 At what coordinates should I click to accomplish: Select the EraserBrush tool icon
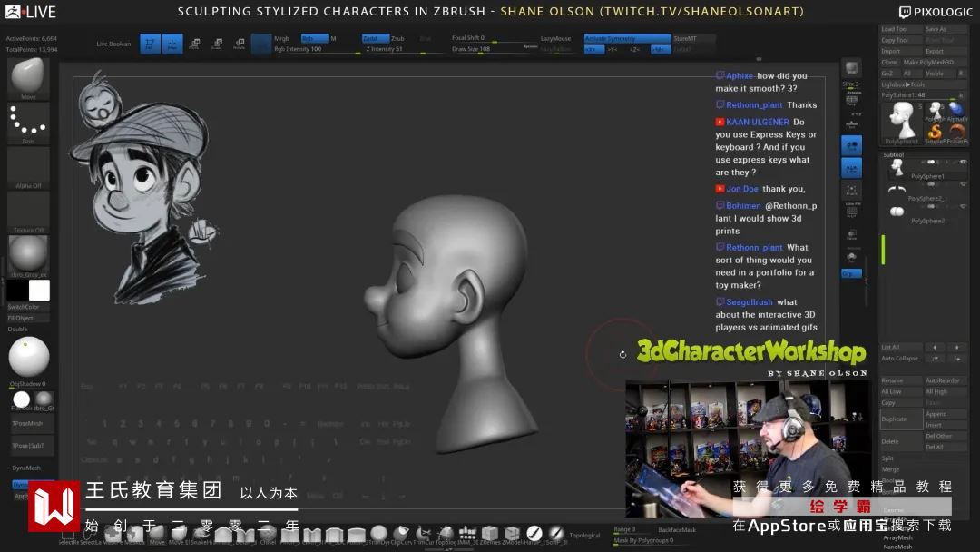point(957,133)
